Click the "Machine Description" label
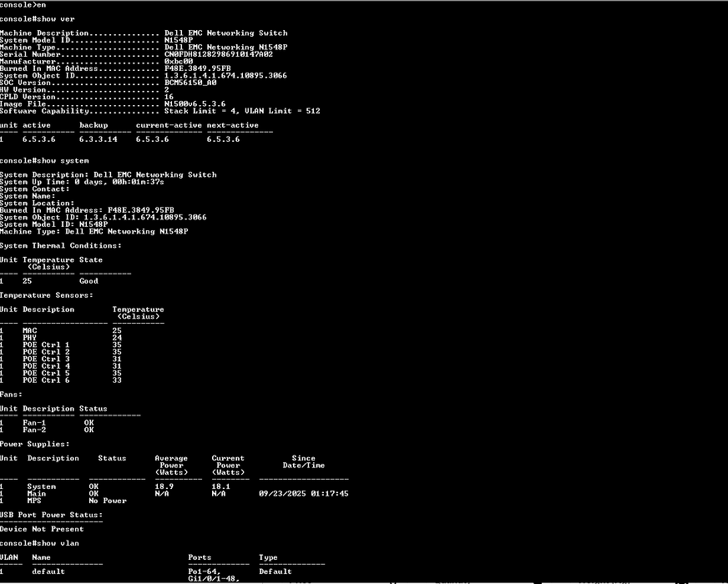 click(44, 33)
